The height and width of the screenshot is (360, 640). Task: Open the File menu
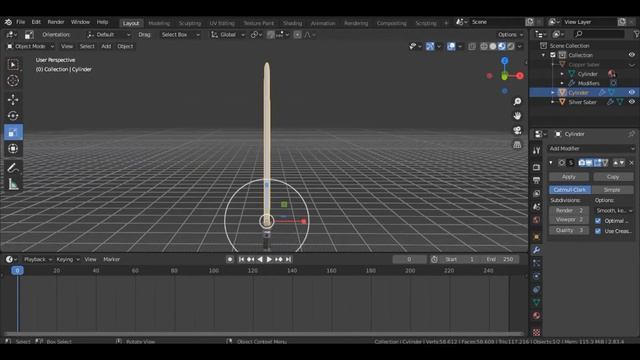click(x=20, y=22)
